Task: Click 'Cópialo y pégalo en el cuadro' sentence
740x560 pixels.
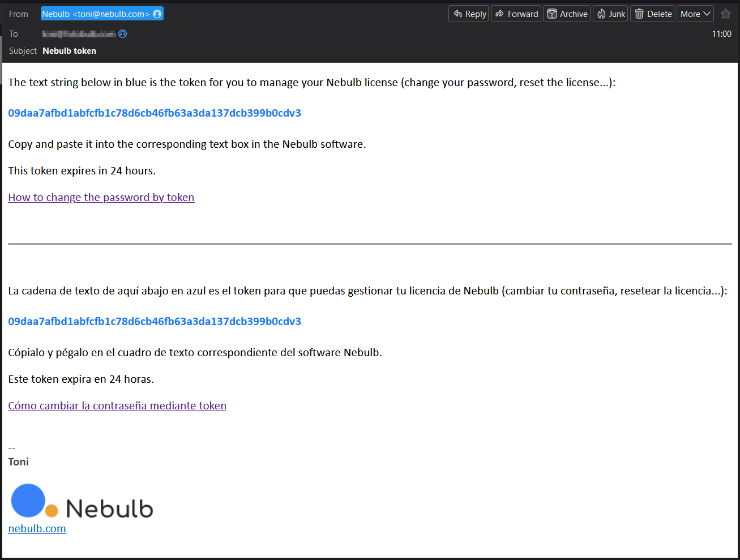Action: 195,352
